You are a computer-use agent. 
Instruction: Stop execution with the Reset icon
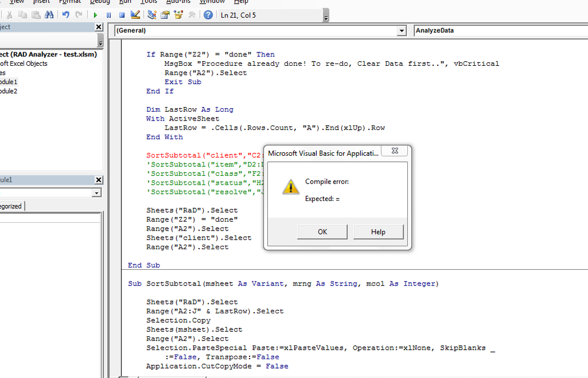(x=121, y=15)
